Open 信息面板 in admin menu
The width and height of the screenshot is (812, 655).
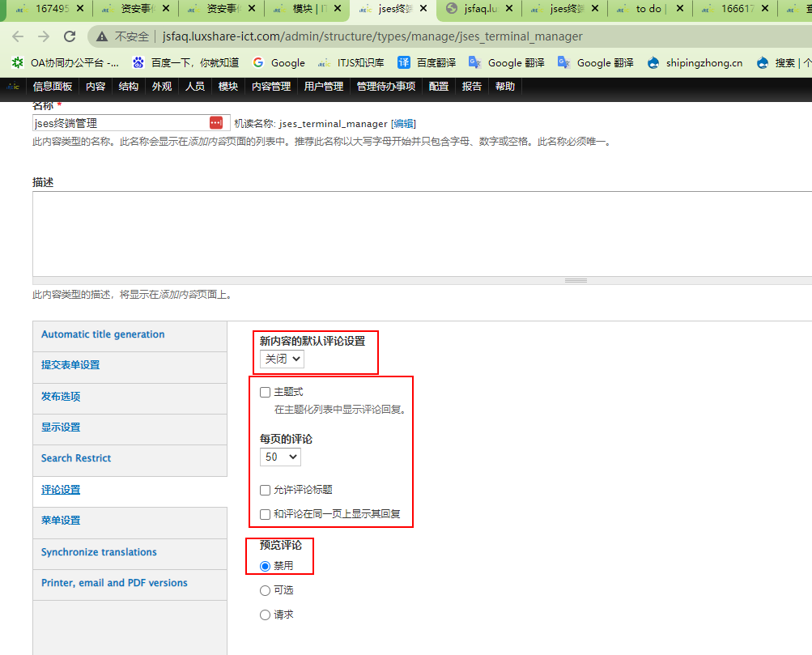pyautogui.click(x=53, y=87)
